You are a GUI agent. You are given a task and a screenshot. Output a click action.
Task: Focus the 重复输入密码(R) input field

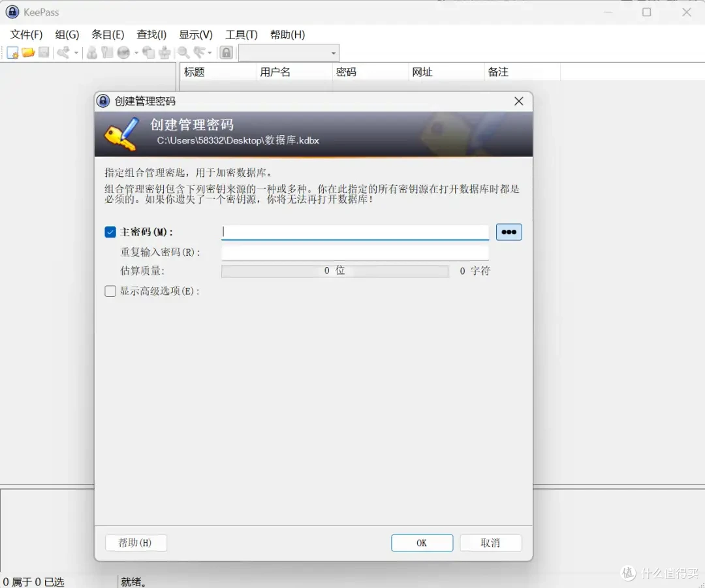(x=354, y=252)
